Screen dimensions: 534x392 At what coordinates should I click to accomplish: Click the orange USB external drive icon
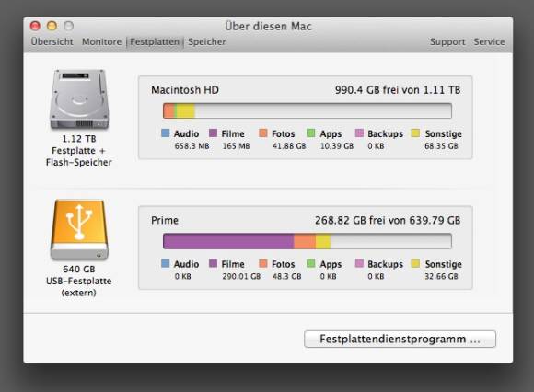[79, 230]
